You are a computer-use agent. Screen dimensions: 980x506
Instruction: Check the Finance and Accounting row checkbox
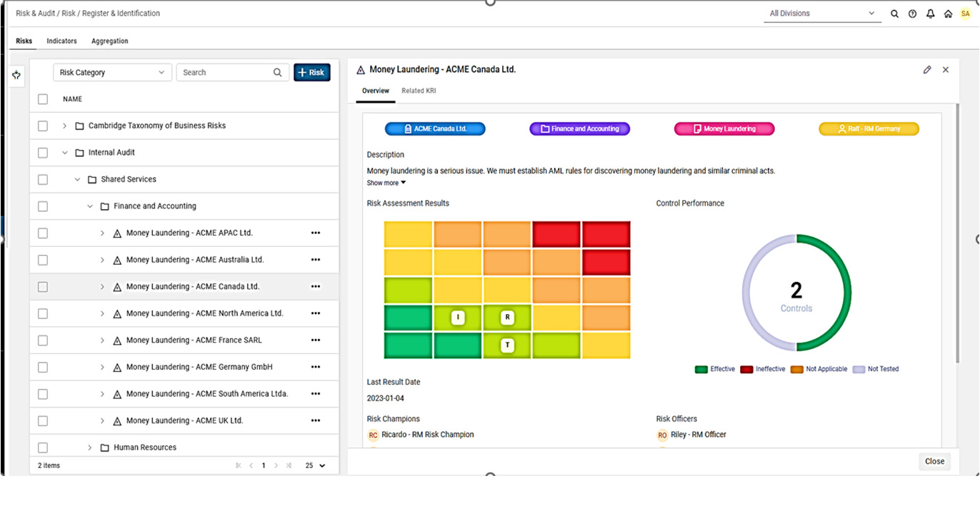point(43,206)
